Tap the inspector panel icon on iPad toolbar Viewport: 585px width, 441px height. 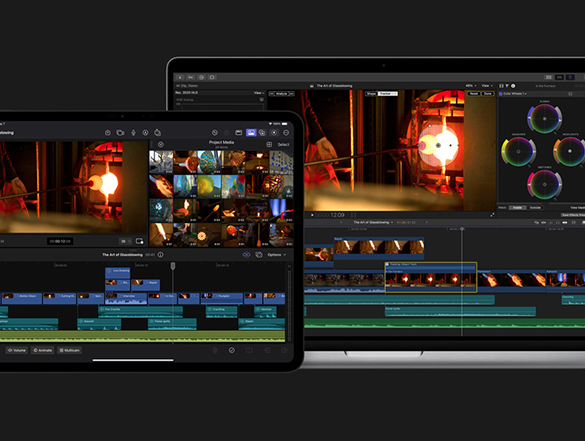(x=239, y=133)
